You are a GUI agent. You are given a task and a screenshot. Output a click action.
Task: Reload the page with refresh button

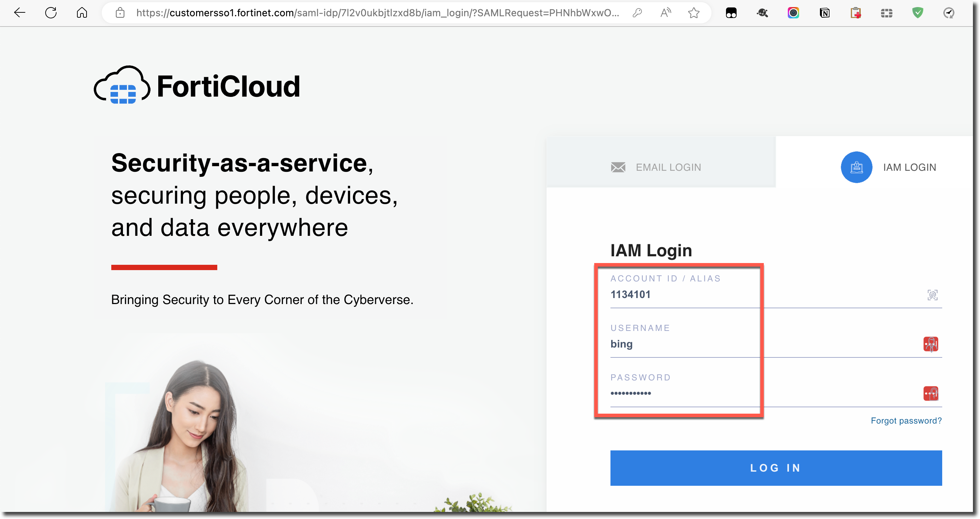(51, 13)
